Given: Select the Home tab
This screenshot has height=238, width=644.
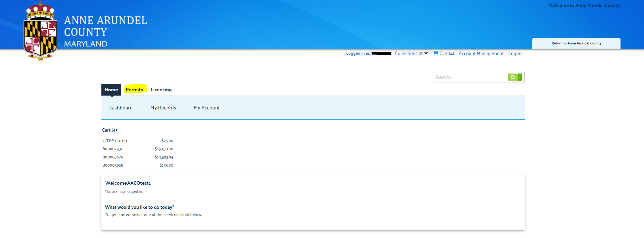Looking at the screenshot, I should pyautogui.click(x=111, y=90).
